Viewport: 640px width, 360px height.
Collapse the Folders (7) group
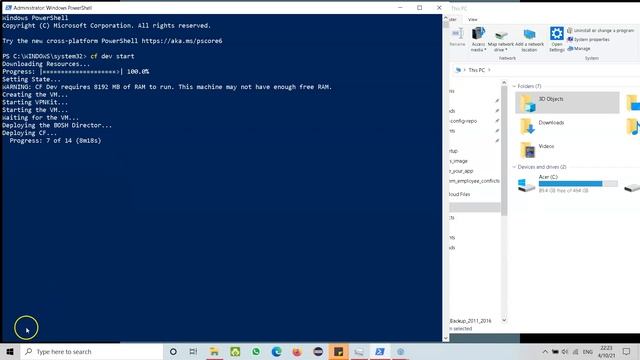pyautogui.click(x=514, y=87)
